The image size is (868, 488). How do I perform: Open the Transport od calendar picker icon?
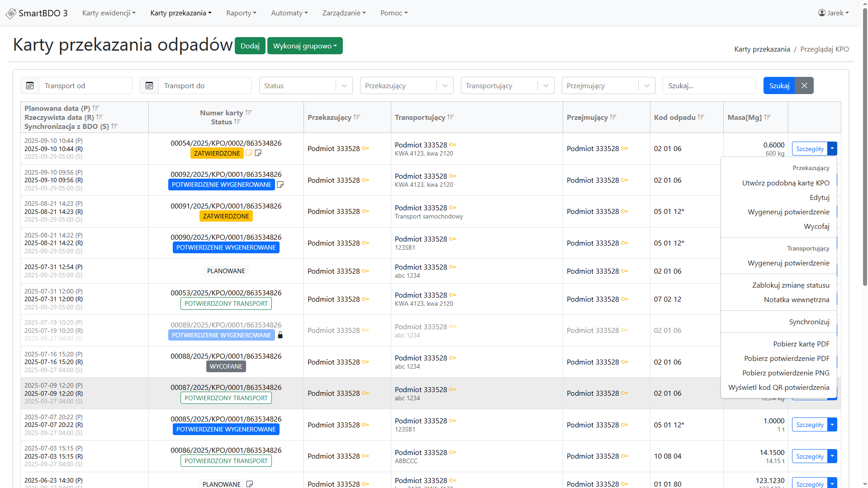coord(30,85)
